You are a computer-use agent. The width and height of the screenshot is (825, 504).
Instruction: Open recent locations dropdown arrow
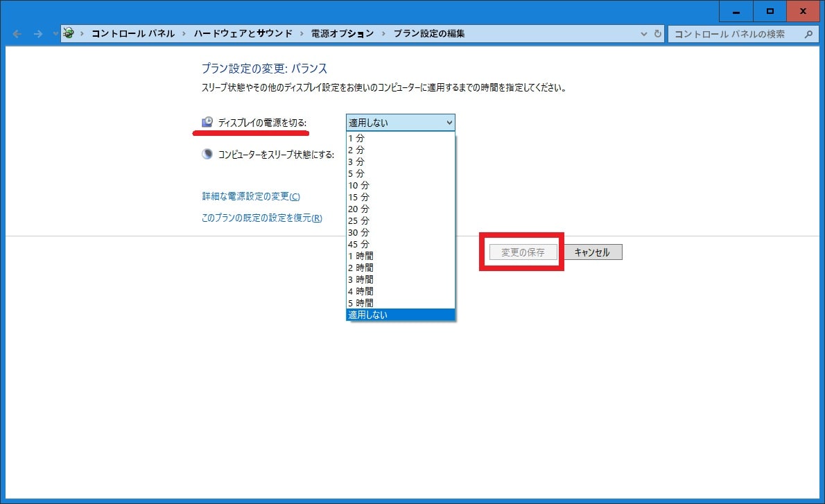[55, 34]
